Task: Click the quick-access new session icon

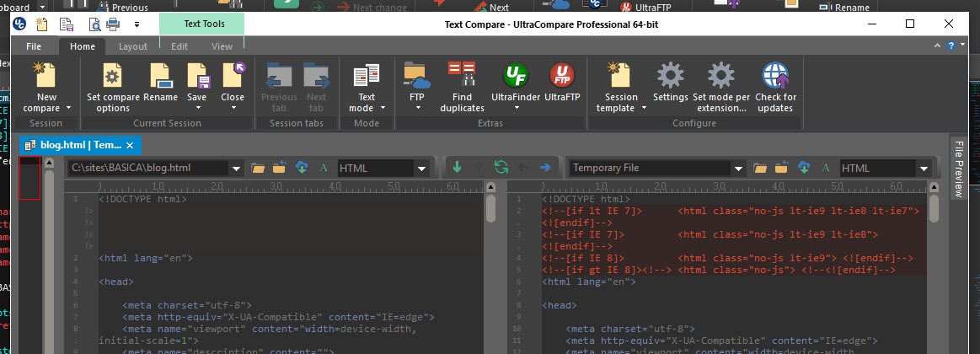Action: click(x=41, y=24)
